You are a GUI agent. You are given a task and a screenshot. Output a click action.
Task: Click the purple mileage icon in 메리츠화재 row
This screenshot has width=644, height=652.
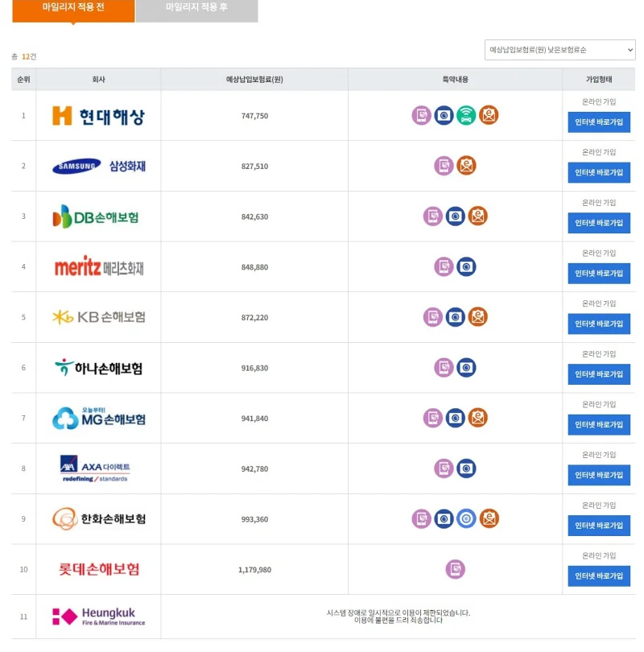tap(444, 266)
